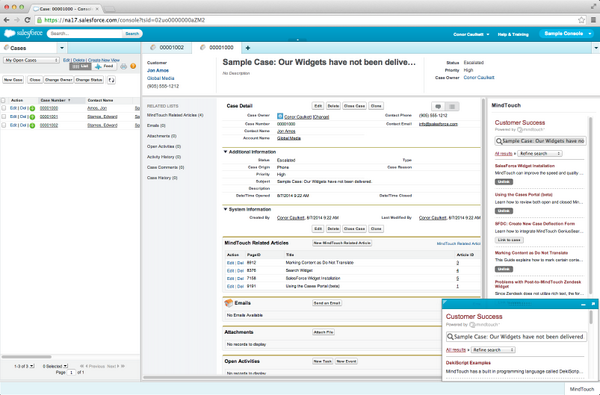Click Close Case button atop Case Detail
600x395 pixels.
click(x=354, y=106)
